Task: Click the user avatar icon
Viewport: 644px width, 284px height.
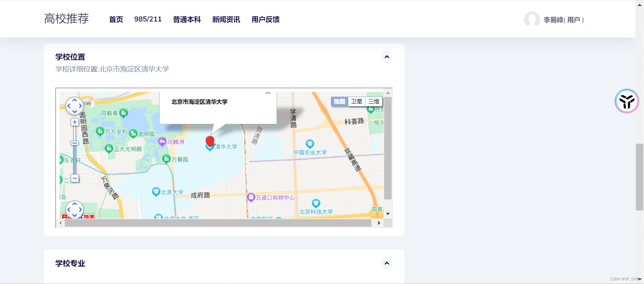Action: (x=532, y=19)
